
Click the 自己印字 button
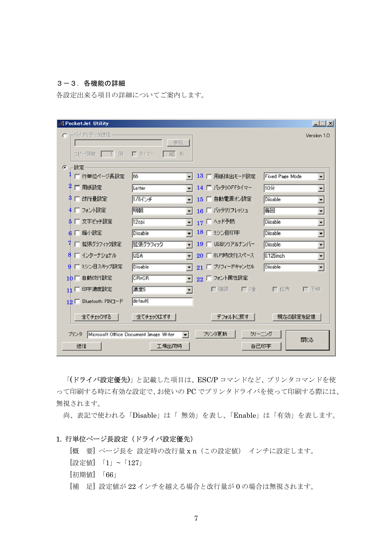[261, 346]
